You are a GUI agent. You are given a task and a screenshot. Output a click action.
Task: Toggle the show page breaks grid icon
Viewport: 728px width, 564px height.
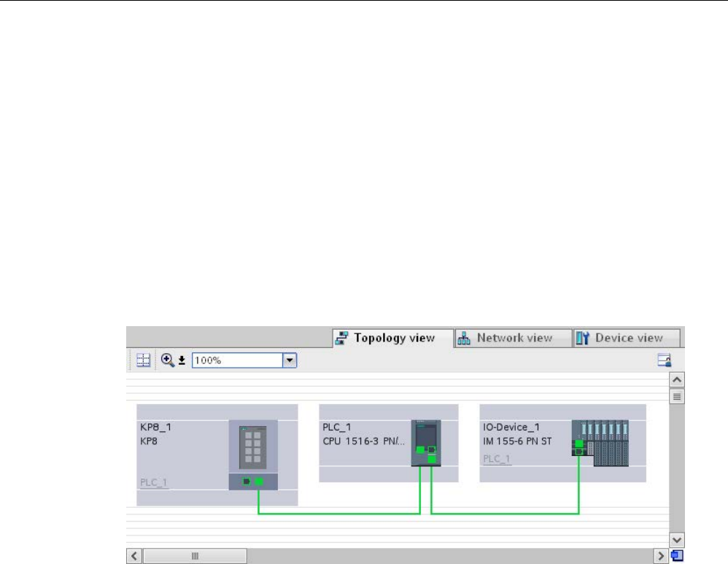(x=143, y=360)
